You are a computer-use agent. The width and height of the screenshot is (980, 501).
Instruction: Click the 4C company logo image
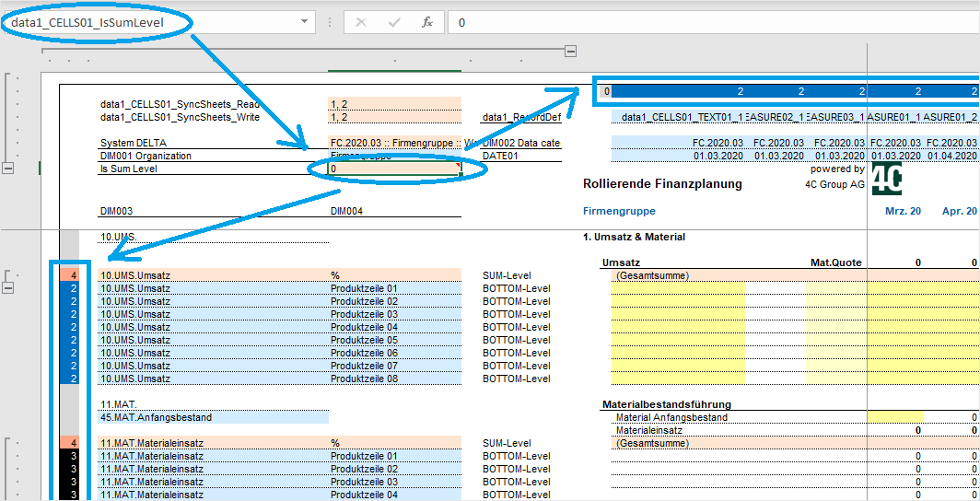(x=887, y=180)
